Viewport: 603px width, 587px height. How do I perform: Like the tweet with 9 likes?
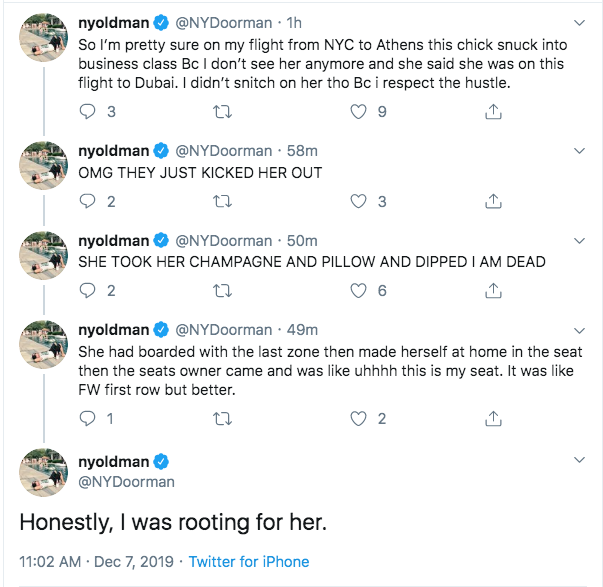tap(359, 113)
